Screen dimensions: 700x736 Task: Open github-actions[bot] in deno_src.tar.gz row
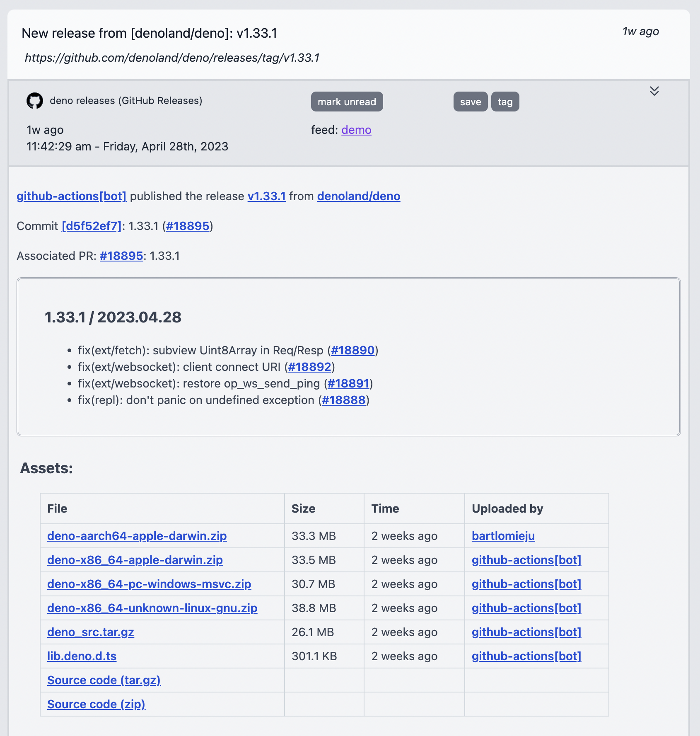[526, 632]
